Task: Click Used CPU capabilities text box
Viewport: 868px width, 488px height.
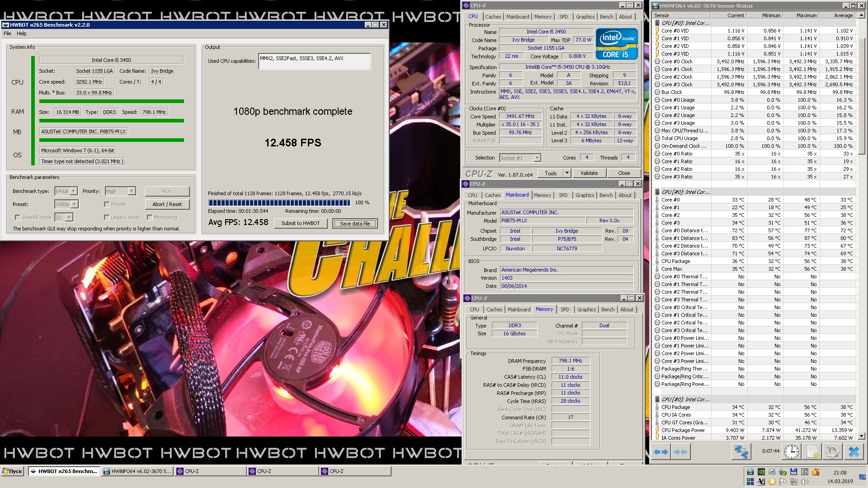Action: tap(315, 61)
